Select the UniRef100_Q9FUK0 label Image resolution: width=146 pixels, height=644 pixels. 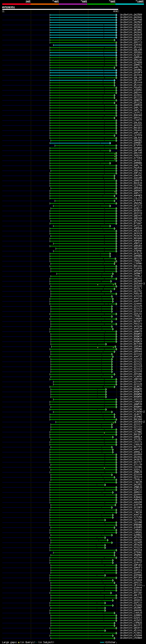click(x=131, y=565)
